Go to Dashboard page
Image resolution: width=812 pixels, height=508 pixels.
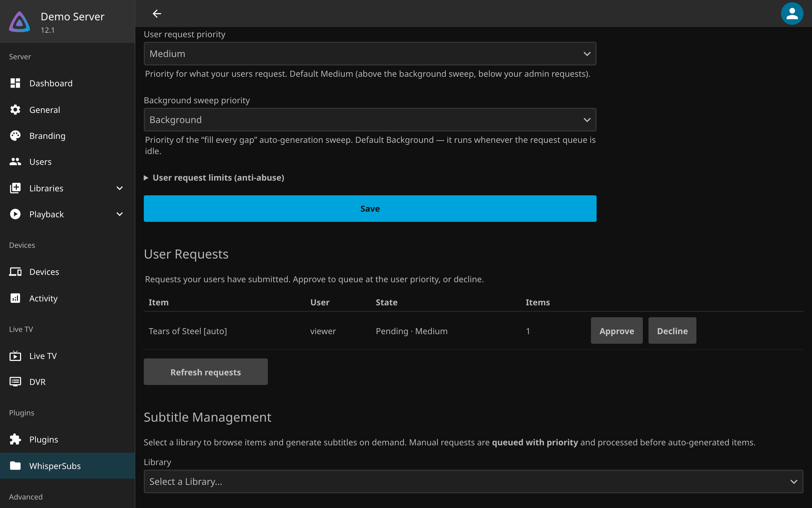(67, 83)
